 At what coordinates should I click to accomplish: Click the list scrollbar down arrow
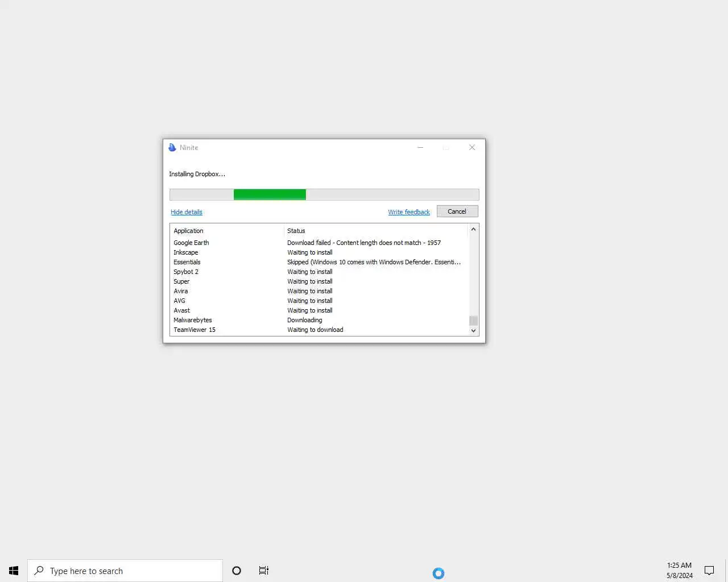pyautogui.click(x=473, y=330)
